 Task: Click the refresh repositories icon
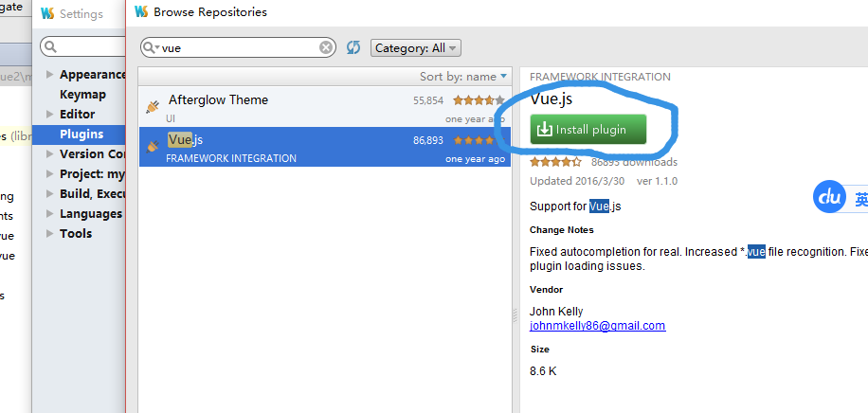click(353, 47)
